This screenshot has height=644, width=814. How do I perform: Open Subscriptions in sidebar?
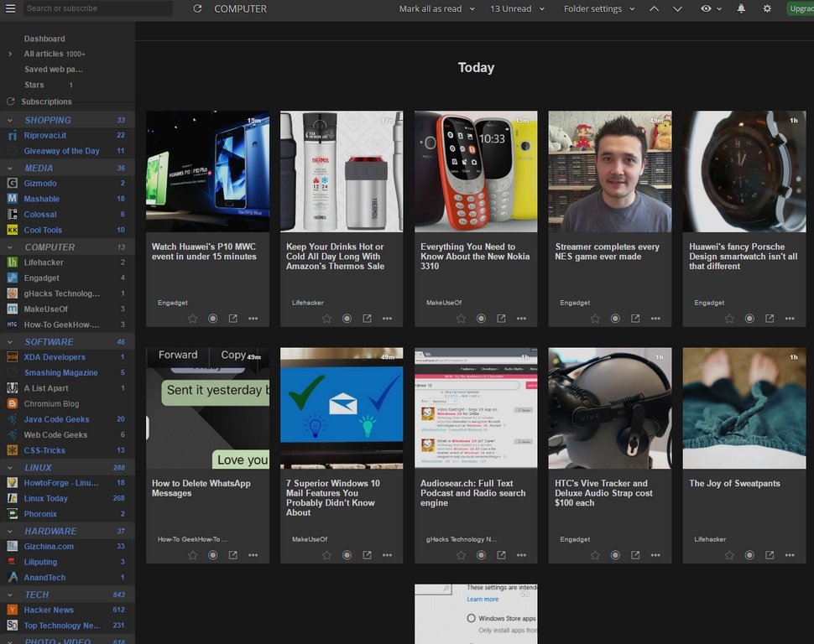(47, 101)
